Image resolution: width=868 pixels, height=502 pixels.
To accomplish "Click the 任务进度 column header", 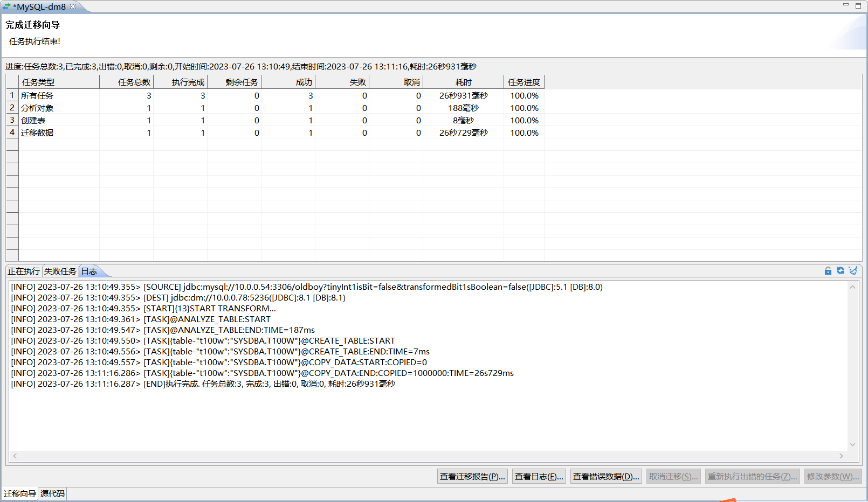I will pyautogui.click(x=524, y=82).
